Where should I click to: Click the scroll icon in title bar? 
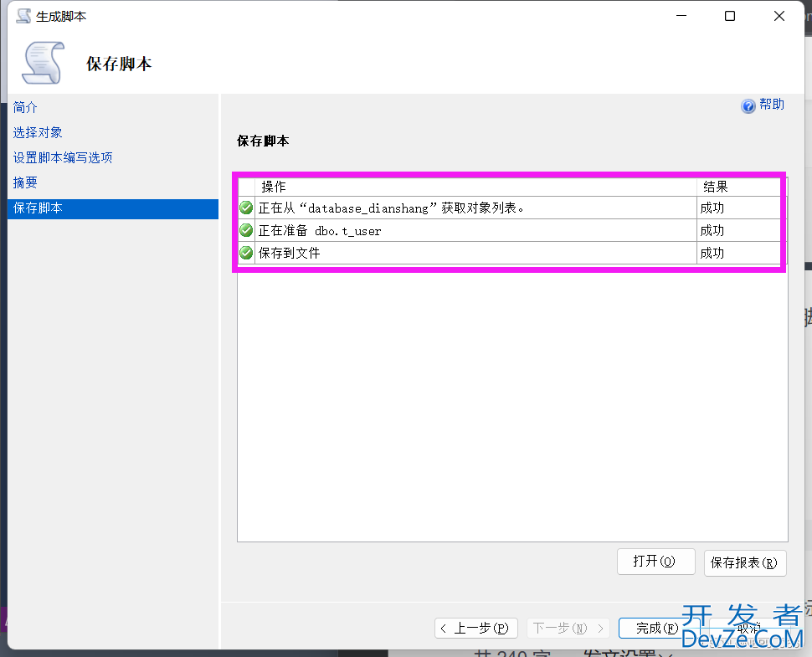23,16
